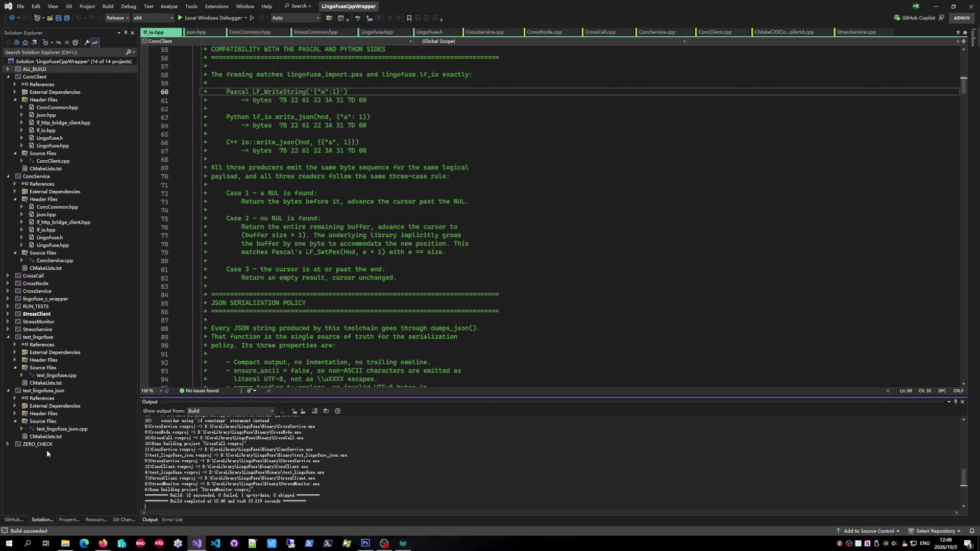Viewport: 980px width, 551px height.
Task: Expand the ALL_BUILD project node
Action: click(x=8, y=69)
